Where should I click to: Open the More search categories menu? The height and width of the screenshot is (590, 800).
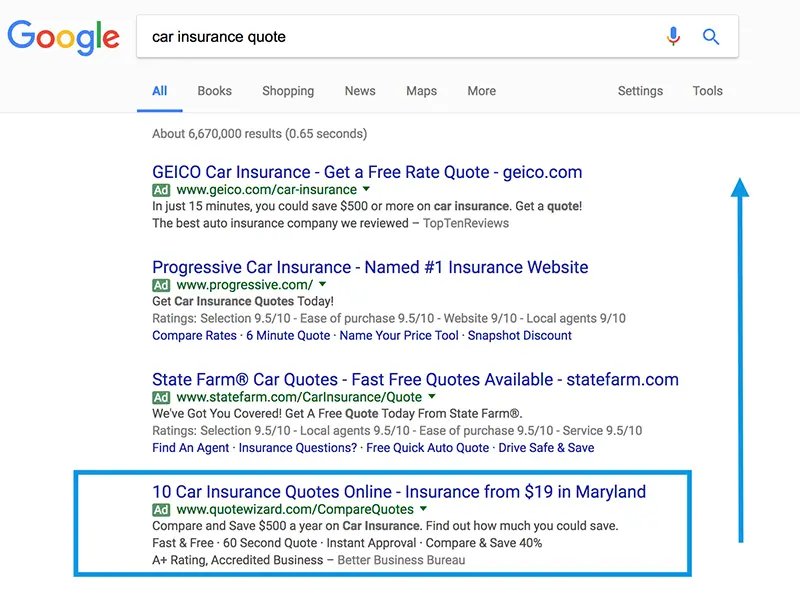[x=482, y=91]
